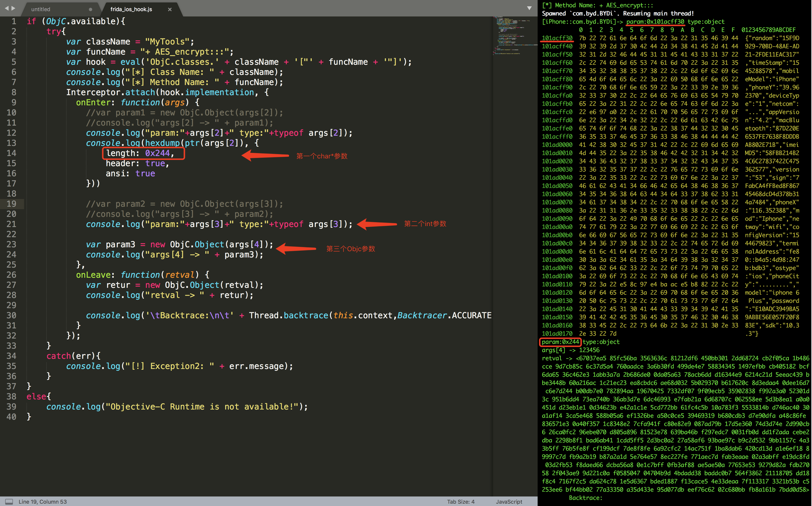Select the frida_ios_hook.js tab
The image size is (812, 506).
point(131,9)
